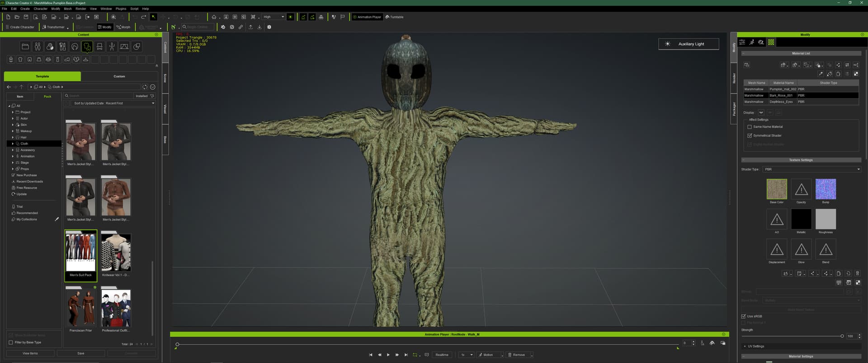Screen dimensions: 868x363
Task: Open the Plugins menu
Action: [121, 9]
